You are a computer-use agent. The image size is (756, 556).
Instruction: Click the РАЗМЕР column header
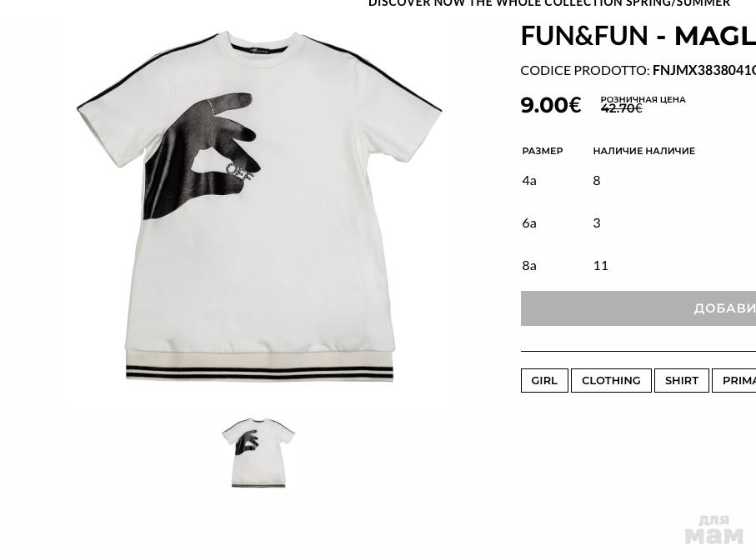tap(543, 151)
